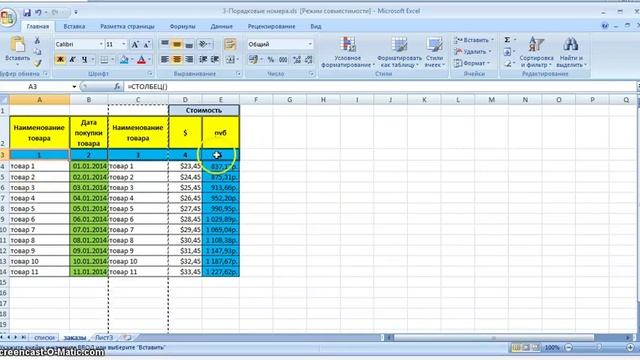Select the Лист3 sheet tab
The height and width of the screenshot is (360, 640).
click(104, 338)
